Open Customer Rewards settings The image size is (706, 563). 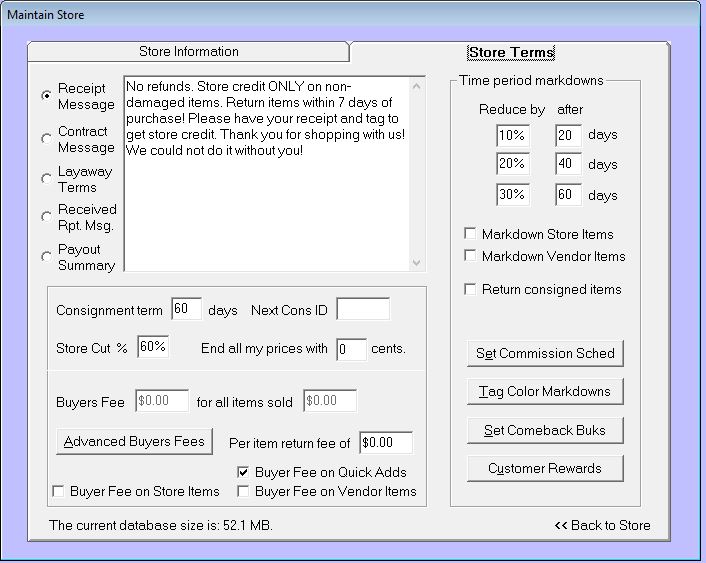[x=545, y=468]
